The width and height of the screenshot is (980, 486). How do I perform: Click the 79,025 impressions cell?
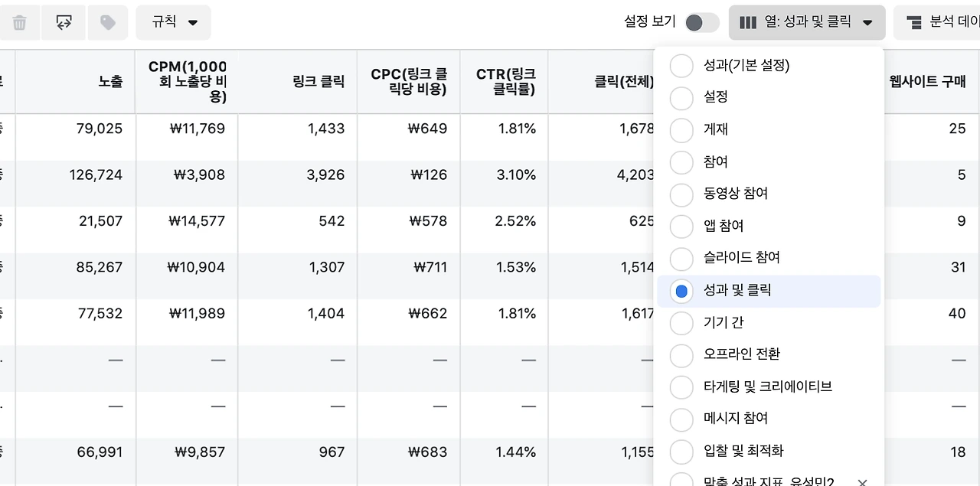(x=99, y=129)
